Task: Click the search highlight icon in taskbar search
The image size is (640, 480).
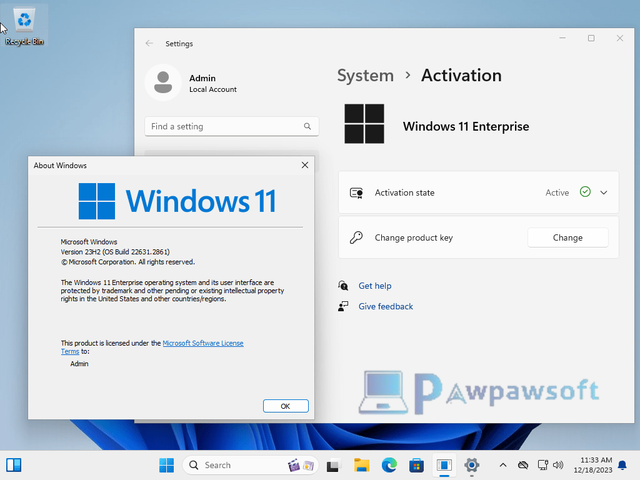Action: pos(301,465)
